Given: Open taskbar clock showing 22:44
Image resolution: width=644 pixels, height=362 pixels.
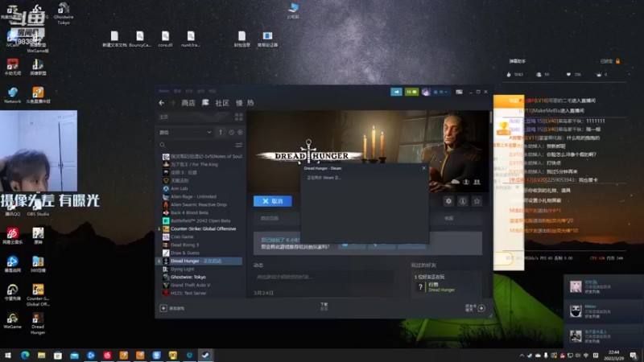Looking at the screenshot, I should pyautogui.click(x=613, y=355).
